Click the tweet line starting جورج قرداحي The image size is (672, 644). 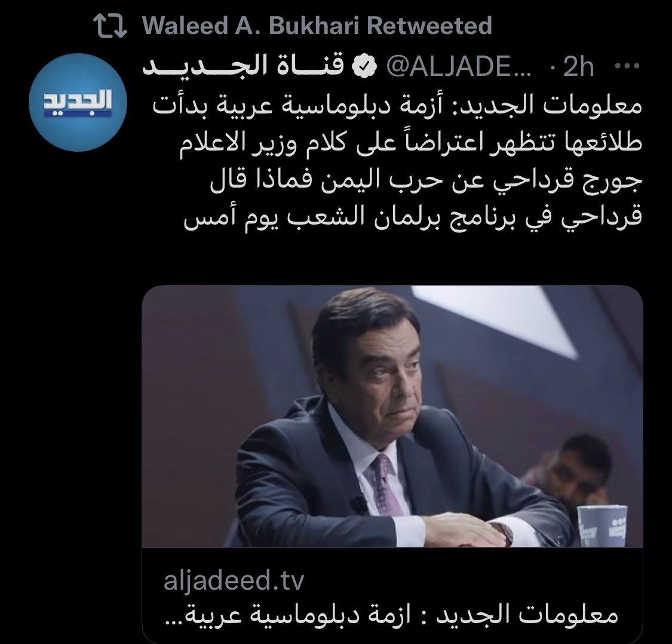426,179
